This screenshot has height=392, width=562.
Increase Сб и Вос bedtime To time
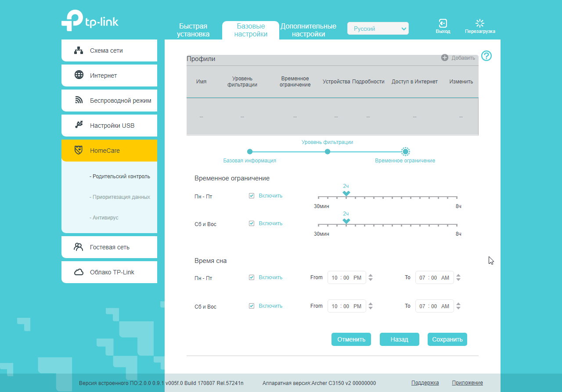458,304
